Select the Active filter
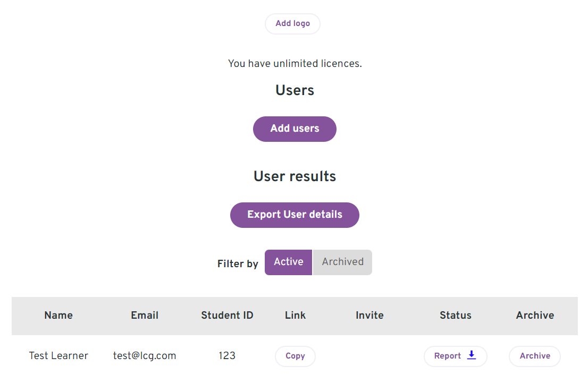 (x=288, y=262)
